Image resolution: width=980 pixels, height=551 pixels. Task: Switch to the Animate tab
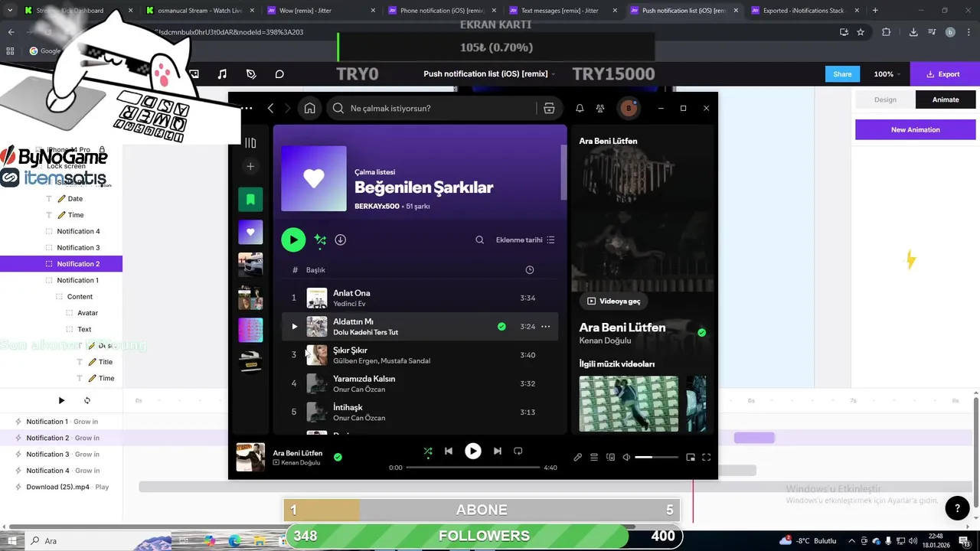tap(946, 99)
